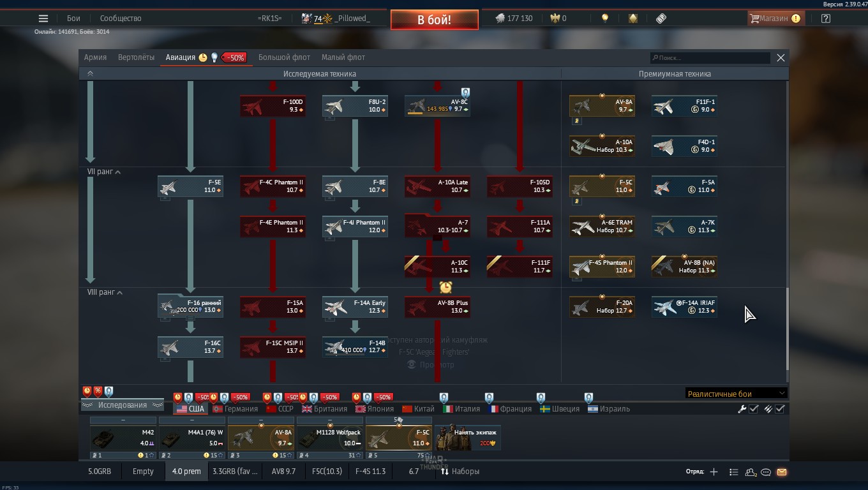Collapse rank VIII section
868x490 pixels.
pos(119,293)
